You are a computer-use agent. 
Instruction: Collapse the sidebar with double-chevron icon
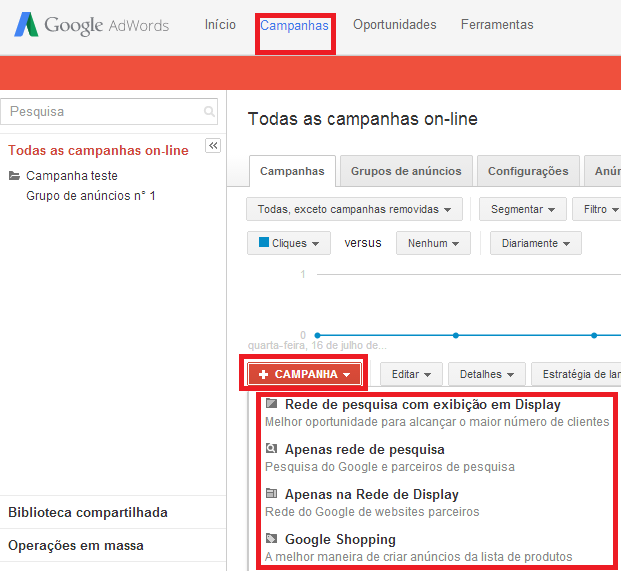(x=213, y=146)
